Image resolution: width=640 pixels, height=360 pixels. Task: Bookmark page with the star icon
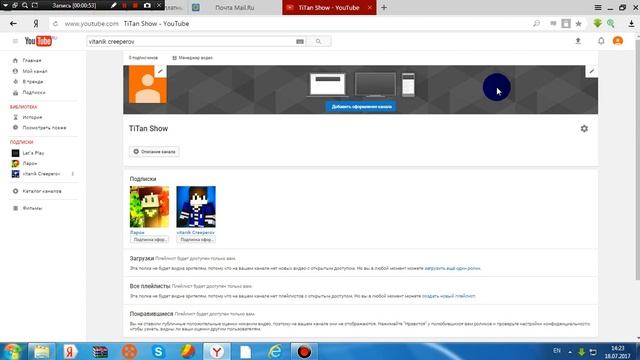click(x=578, y=24)
